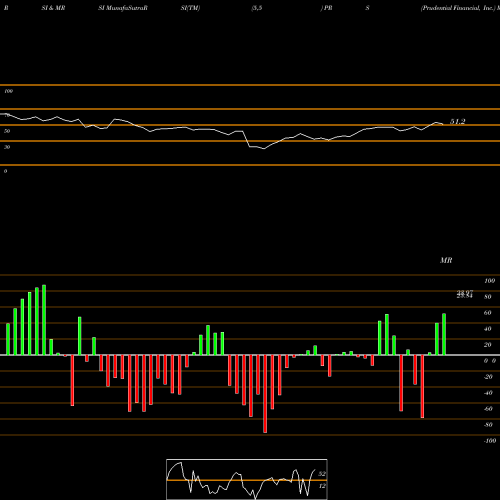Click the 'MR' panel label
The image size is (500, 500).
point(446,260)
